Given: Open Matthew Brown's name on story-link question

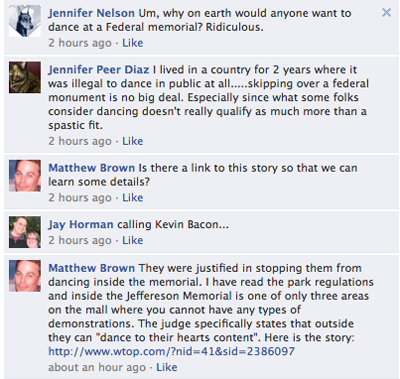Looking at the screenshot, I should pos(92,168).
